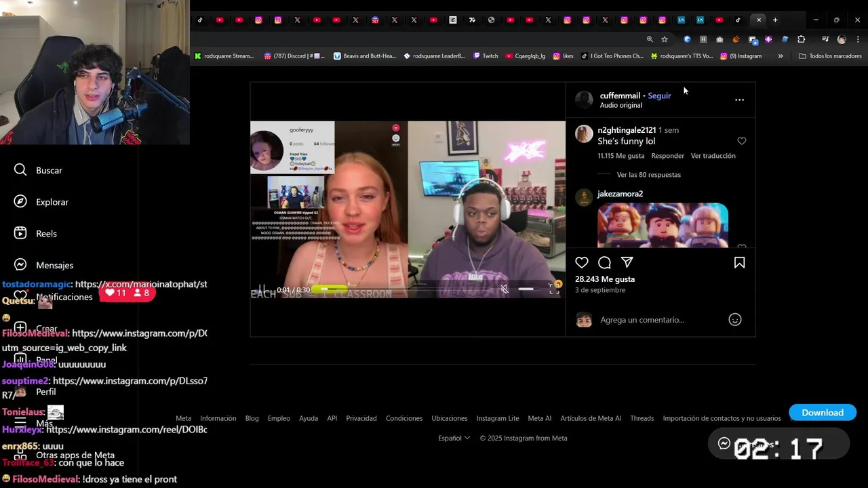Open the Privacidad footer link
The image size is (868, 488).
(361, 418)
